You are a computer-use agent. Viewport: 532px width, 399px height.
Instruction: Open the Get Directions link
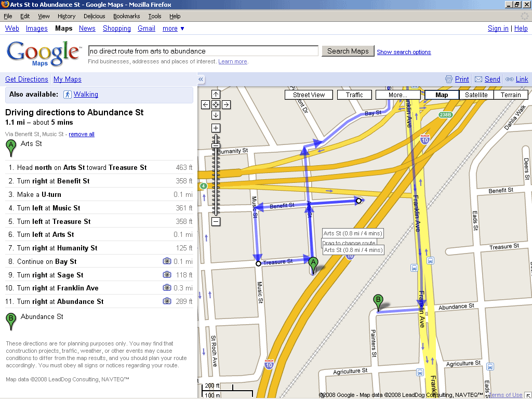26,79
